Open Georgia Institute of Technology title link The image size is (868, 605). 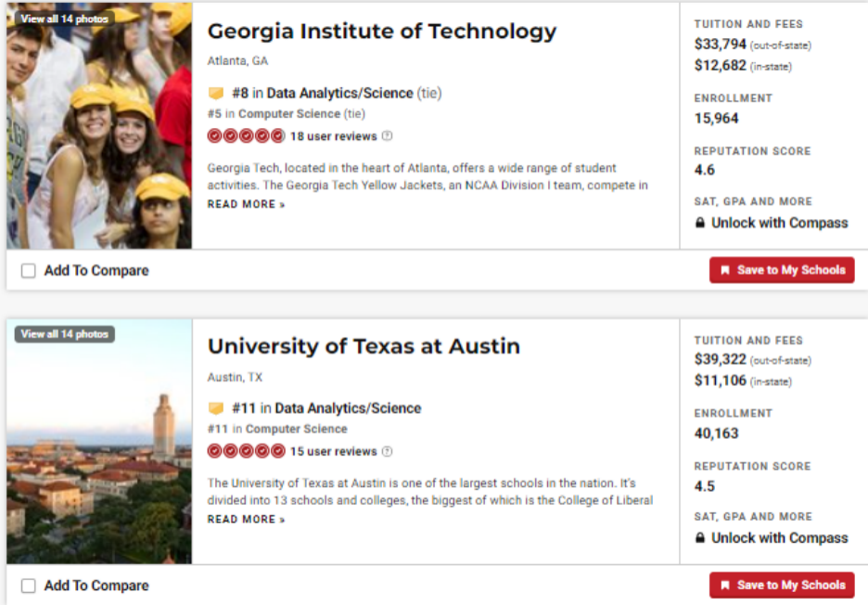tap(381, 32)
